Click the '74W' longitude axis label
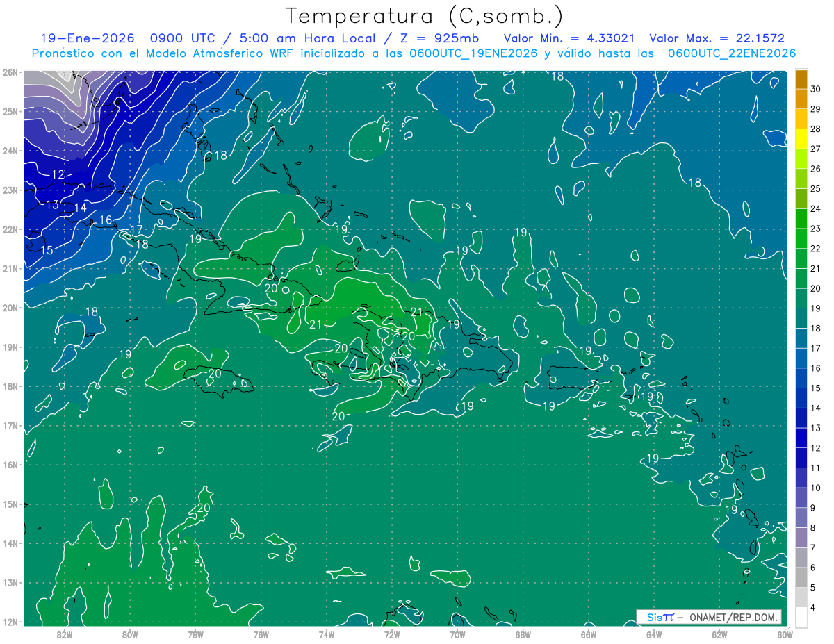The height and width of the screenshot is (644, 834). pyautogui.click(x=326, y=634)
